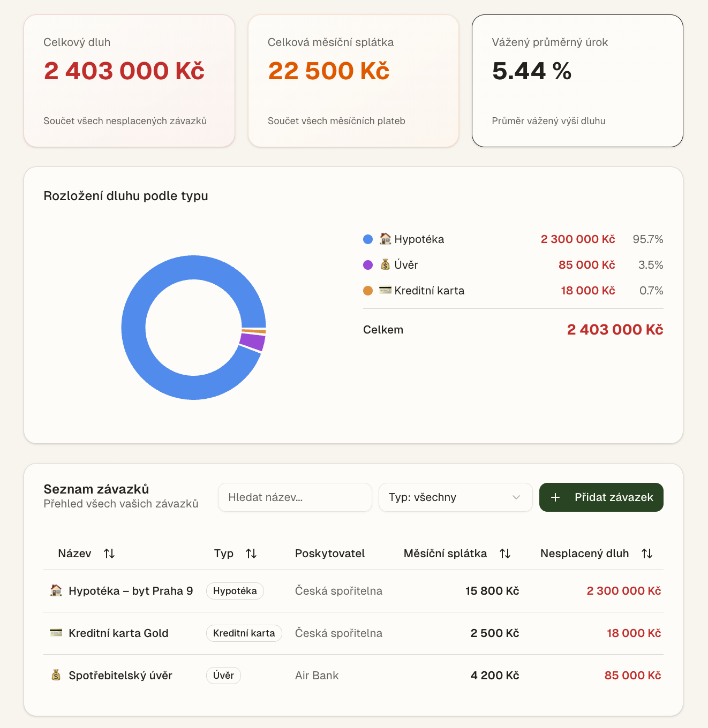Toggle sorting on Měsíční splátka column
The height and width of the screenshot is (728, 708).
point(506,553)
